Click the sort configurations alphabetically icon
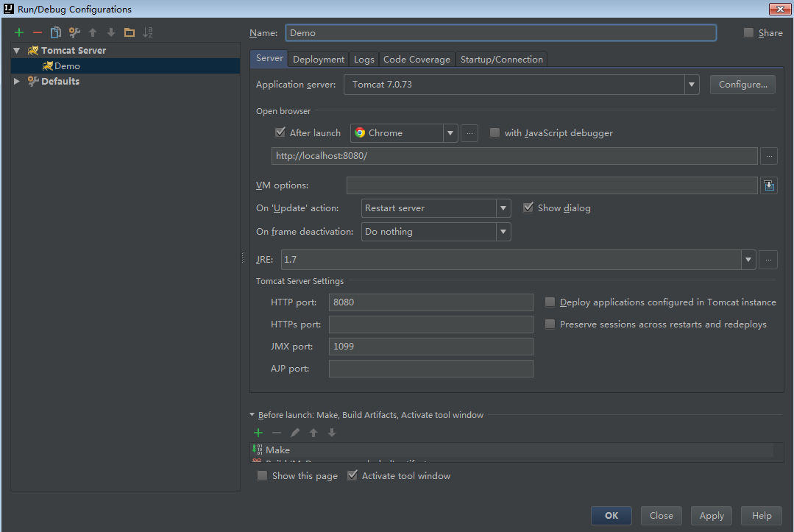The height and width of the screenshot is (532, 794). click(148, 32)
